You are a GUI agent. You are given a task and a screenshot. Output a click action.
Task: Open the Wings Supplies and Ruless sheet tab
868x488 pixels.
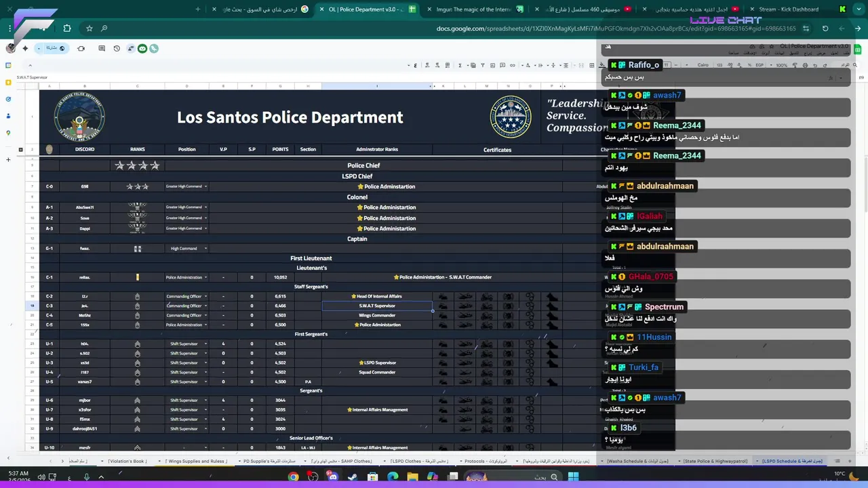click(197, 462)
